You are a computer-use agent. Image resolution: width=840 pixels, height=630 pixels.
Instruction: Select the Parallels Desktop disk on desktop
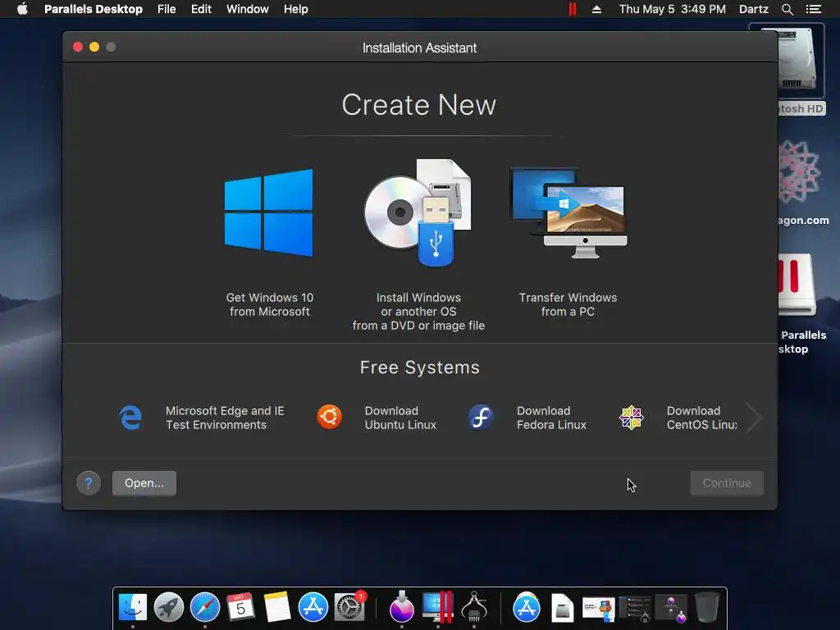[x=797, y=285]
